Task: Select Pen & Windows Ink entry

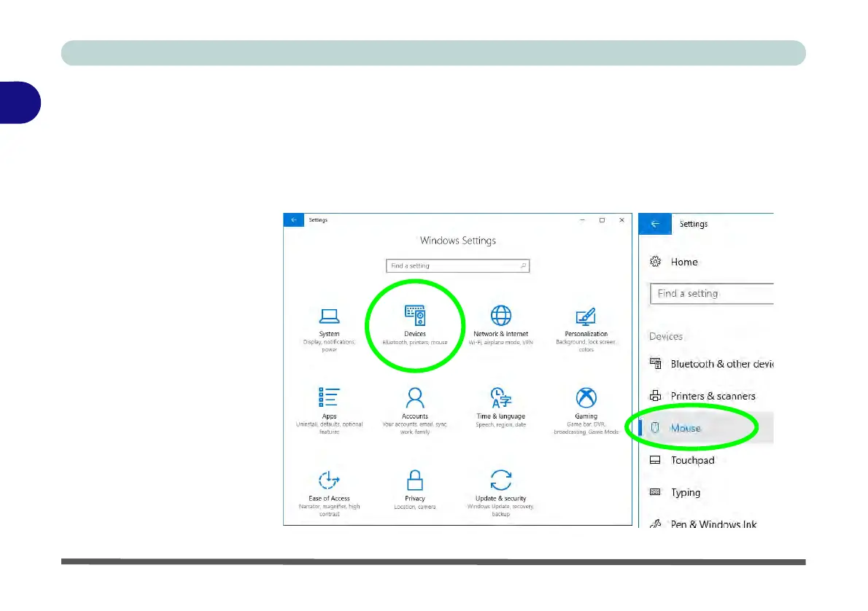Action: 706,523
